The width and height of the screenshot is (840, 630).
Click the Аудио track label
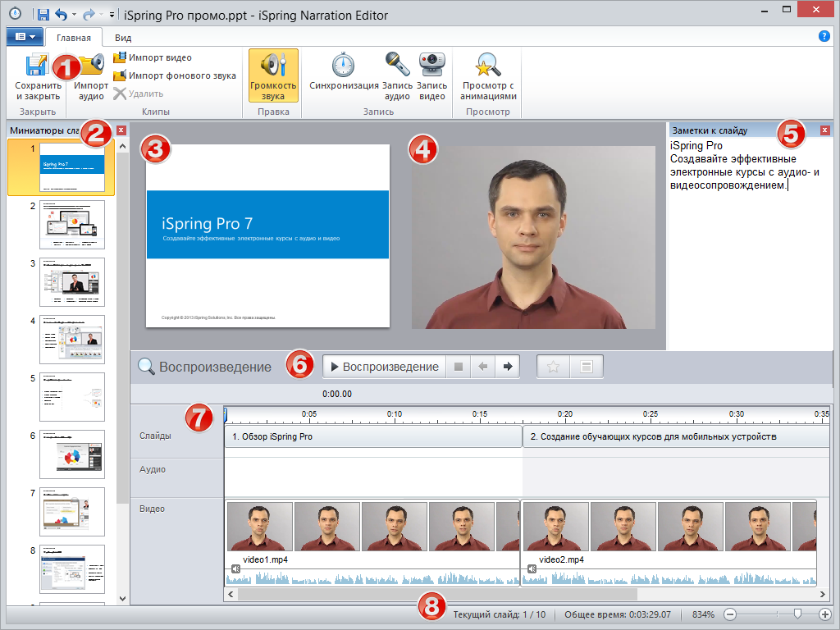152,469
